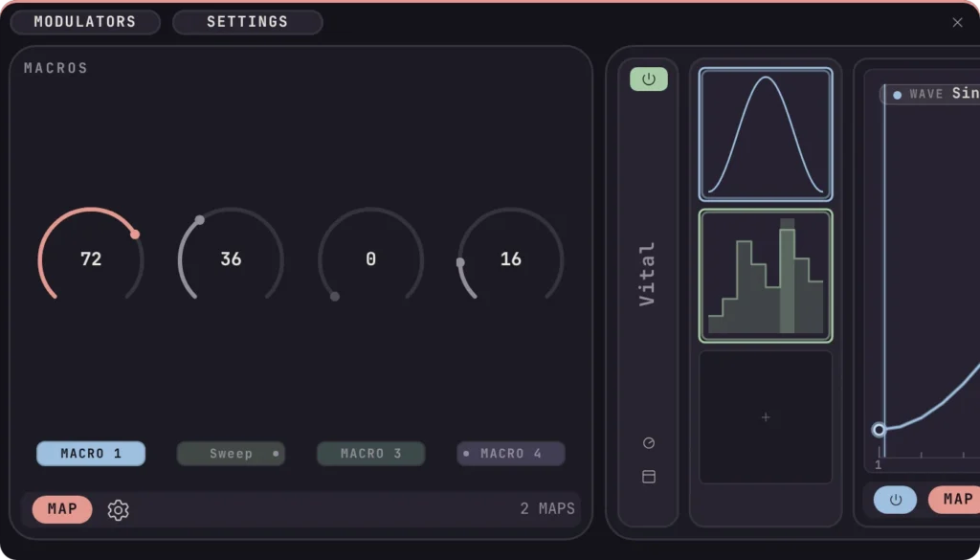Image resolution: width=980 pixels, height=560 pixels.
Task: Open the WAVE Sine shape dropdown
Action: click(930, 94)
